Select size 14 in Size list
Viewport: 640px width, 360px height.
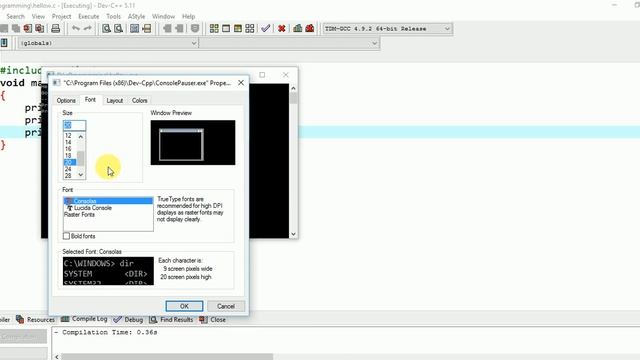point(68,142)
